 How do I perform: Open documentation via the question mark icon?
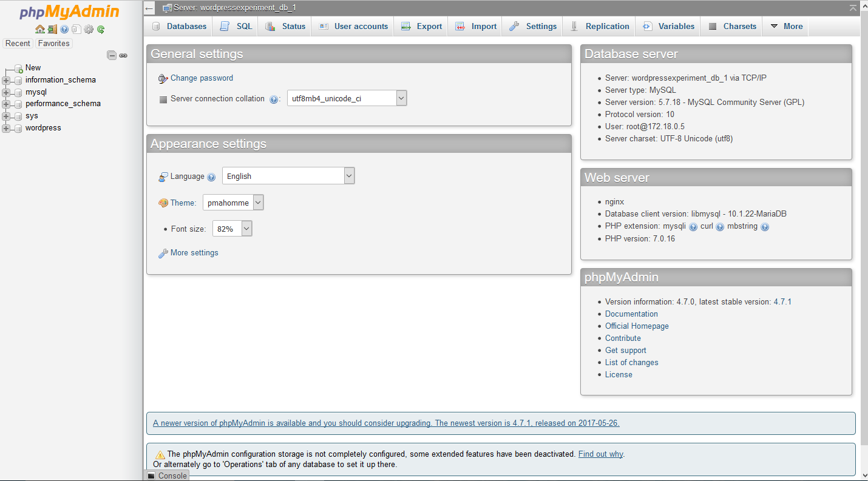pyautogui.click(x=64, y=29)
